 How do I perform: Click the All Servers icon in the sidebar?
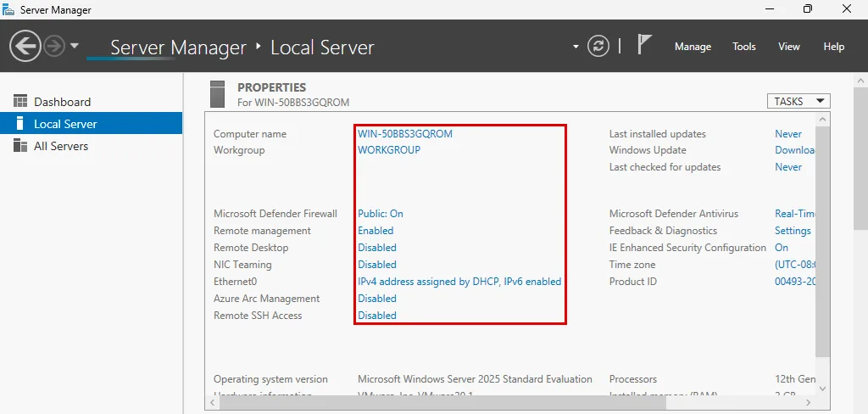click(x=20, y=145)
